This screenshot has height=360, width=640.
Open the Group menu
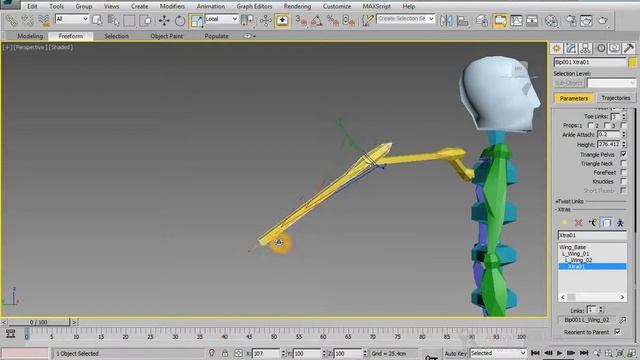tap(84, 6)
